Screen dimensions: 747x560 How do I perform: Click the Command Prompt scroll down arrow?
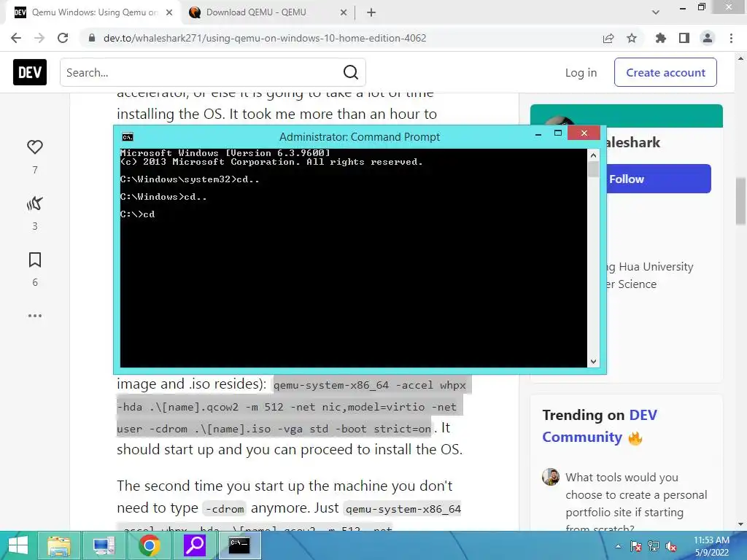[593, 362]
